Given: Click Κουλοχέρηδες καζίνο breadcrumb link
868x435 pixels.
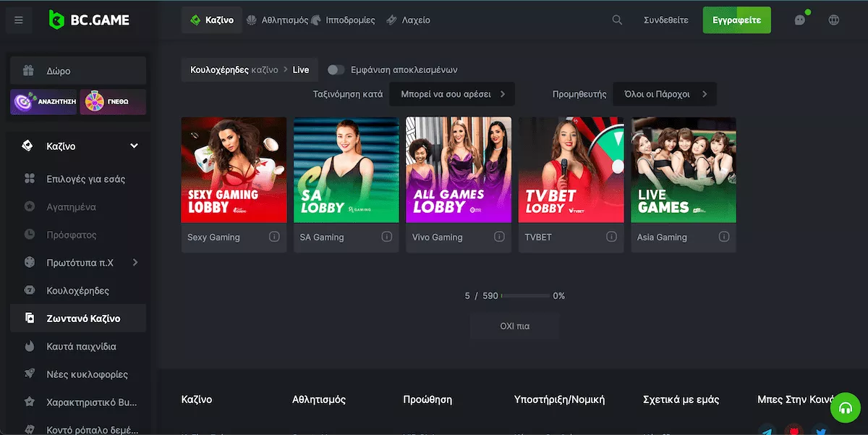Looking at the screenshot, I should coord(234,70).
